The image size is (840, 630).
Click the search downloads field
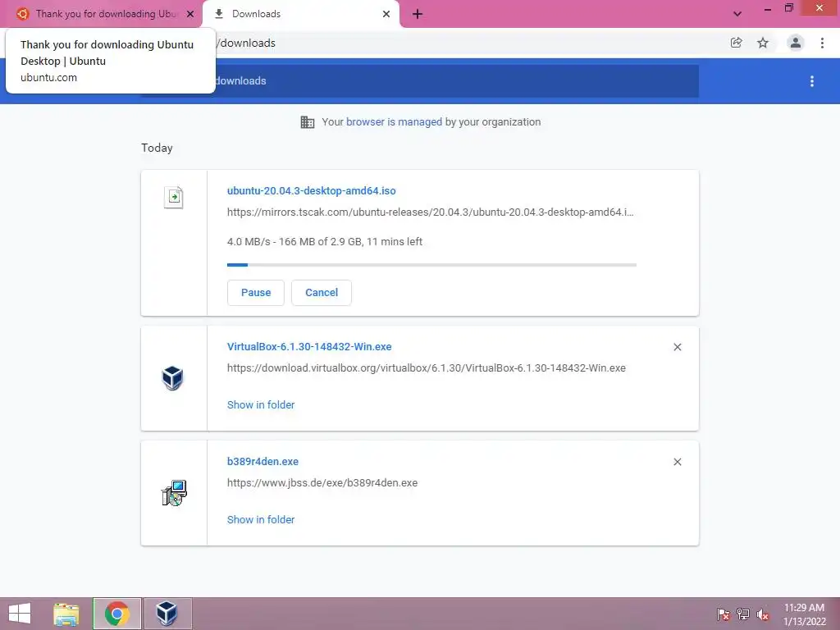point(419,81)
